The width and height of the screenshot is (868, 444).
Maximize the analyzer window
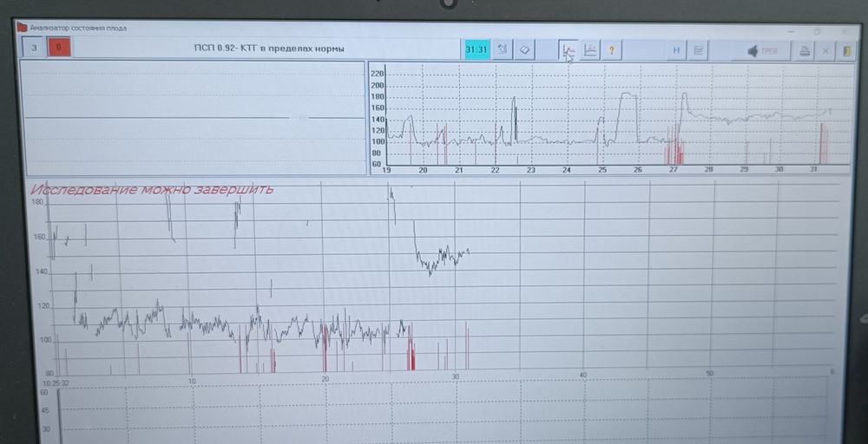(818, 31)
